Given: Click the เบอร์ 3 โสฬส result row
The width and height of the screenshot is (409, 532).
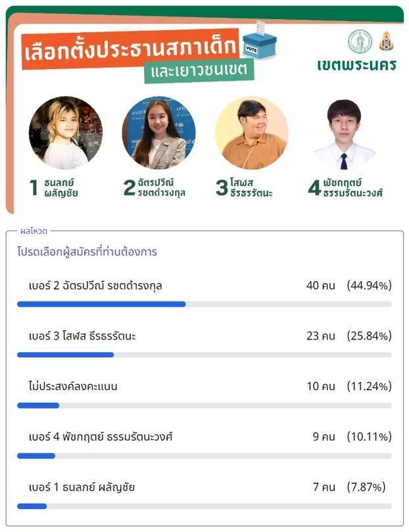Looking at the screenshot, I should click(204, 344).
